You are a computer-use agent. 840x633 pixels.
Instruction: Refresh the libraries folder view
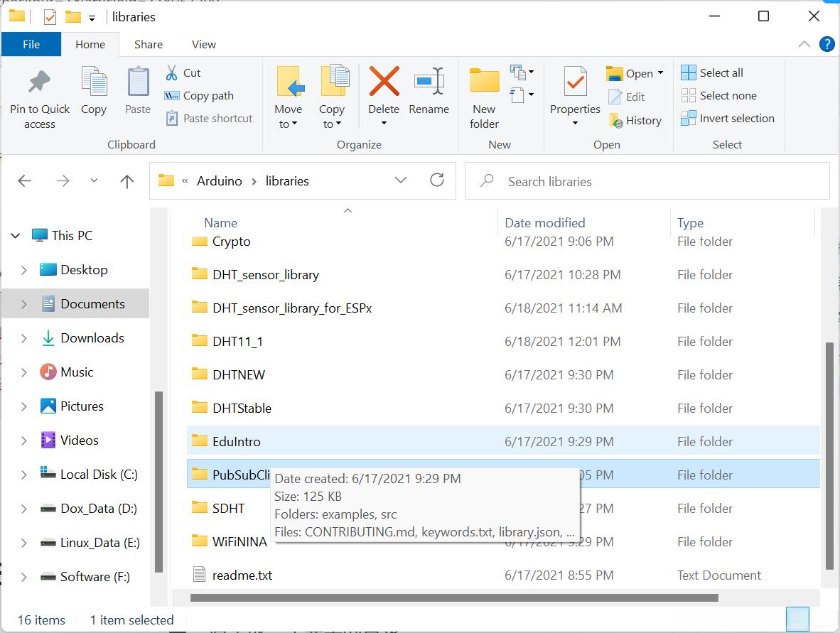click(x=437, y=180)
